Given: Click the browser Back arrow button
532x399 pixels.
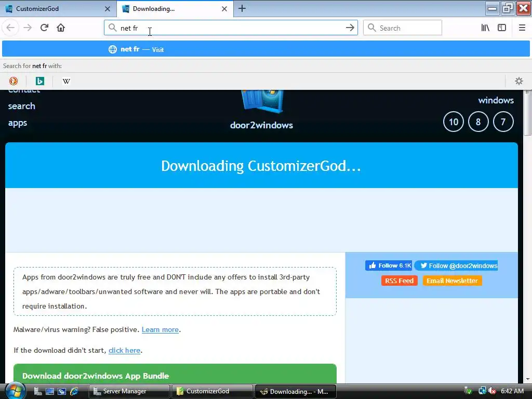Looking at the screenshot, I should 10,28.
